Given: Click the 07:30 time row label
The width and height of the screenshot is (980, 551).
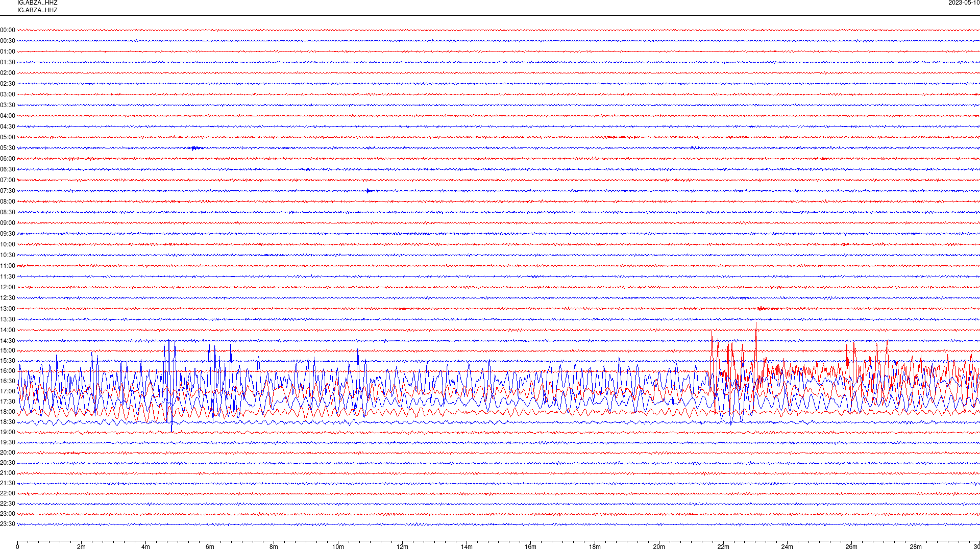Looking at the screenshot, I should [x=8, y=191].
